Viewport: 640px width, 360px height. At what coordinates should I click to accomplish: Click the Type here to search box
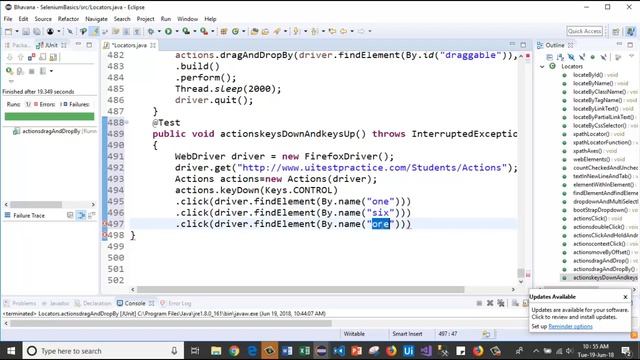point(102,351)
